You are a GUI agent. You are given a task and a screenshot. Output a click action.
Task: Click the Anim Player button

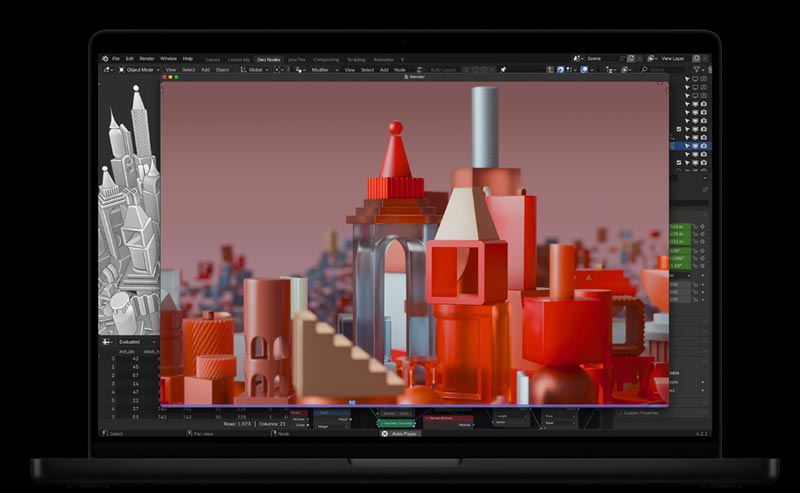[400, 434]
